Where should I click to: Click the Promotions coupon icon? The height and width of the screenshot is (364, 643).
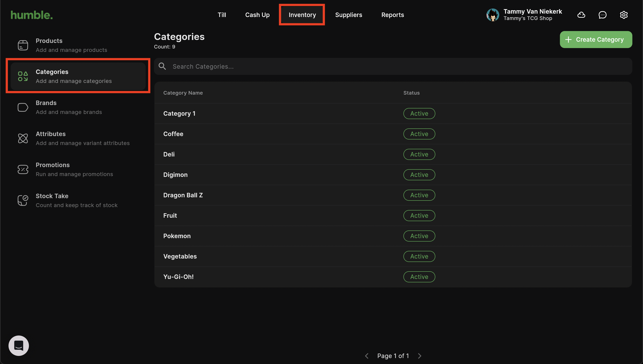tap(23, 169)
